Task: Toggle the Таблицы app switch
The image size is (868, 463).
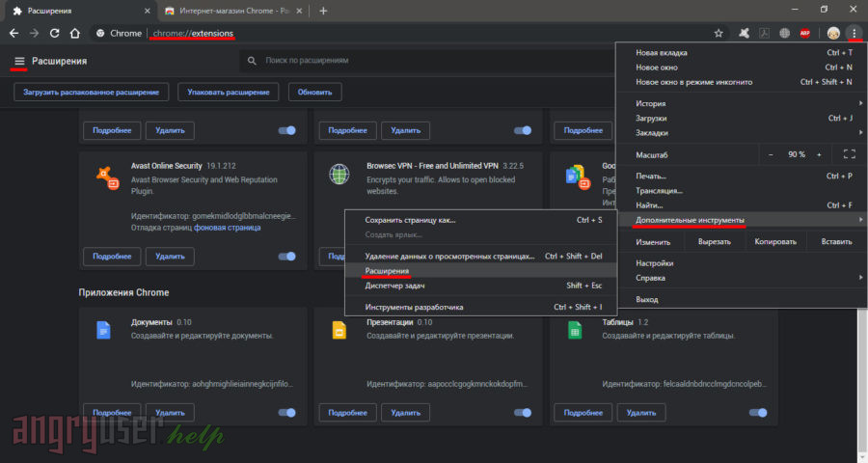Action: [758, 413]
